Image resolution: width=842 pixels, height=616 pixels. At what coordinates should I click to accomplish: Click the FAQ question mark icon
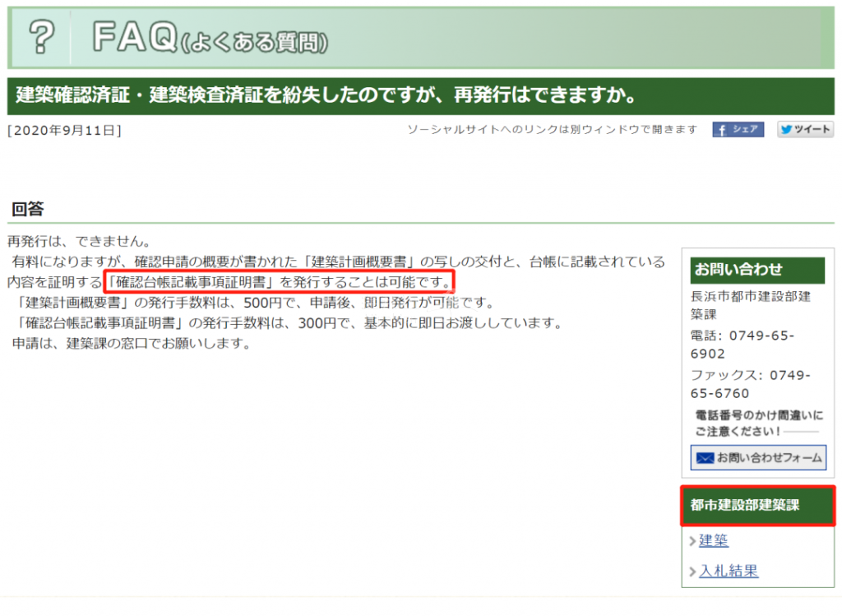pos(41,38)
